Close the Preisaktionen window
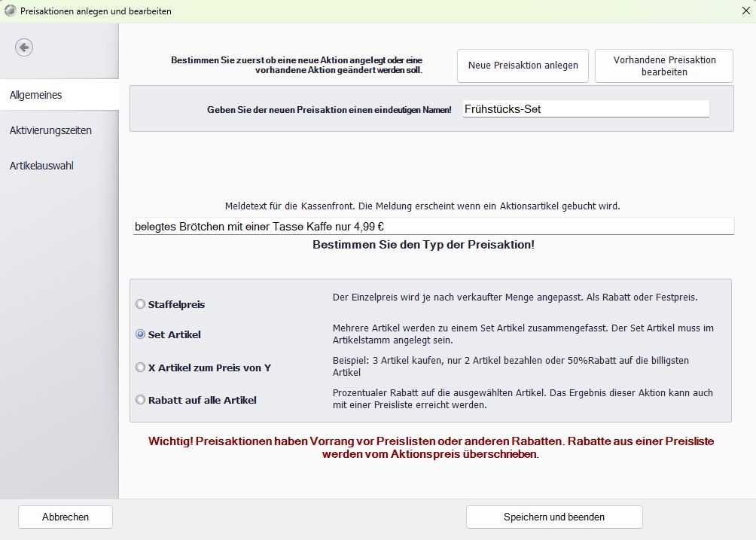The height and width of the screenshot is (540, 756). 745,11
